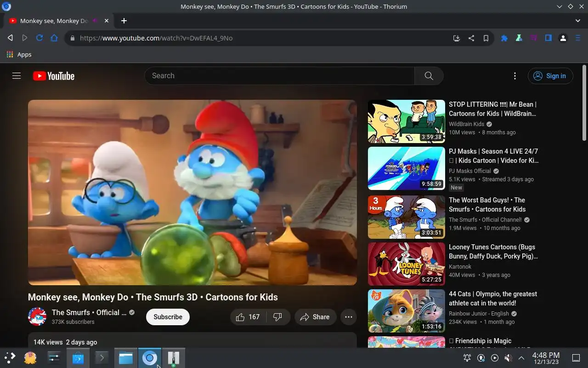This screenshot has width=588, height=368.
Task: Open more actions menu below video
Action: 349,317
